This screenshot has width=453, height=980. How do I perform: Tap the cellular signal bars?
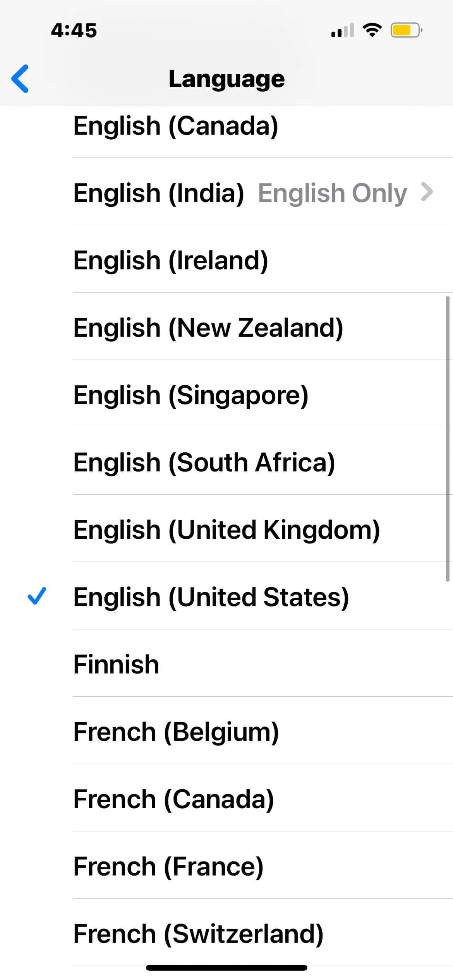[x=343, y=30]
